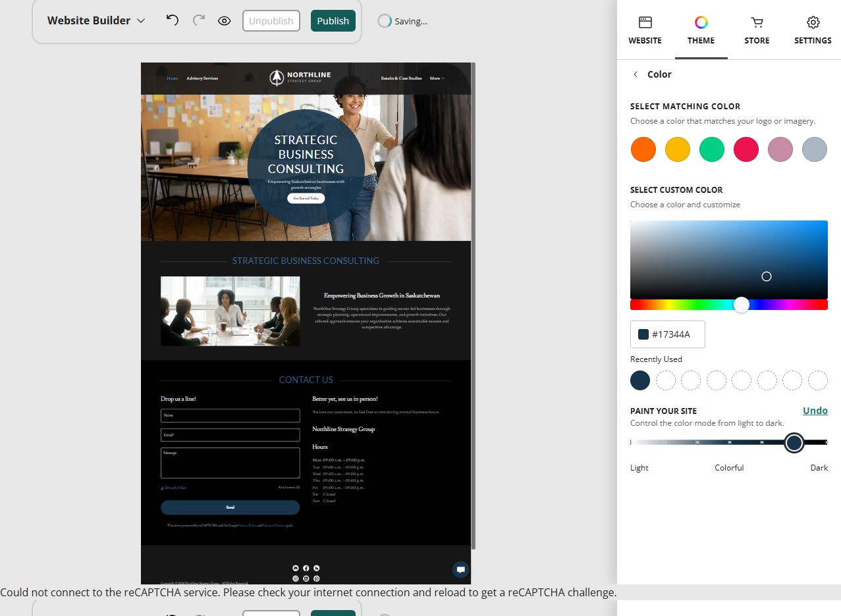Click the 'Hours' heading text
This screenshot has height=616, width=841.
[320, 447]
